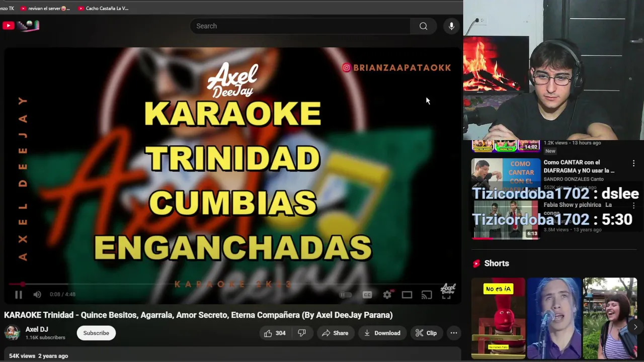Click the Instagram BRIANZAAPATAOKK overlay
This screenshot has height=362, width=644.
point(396,67)
